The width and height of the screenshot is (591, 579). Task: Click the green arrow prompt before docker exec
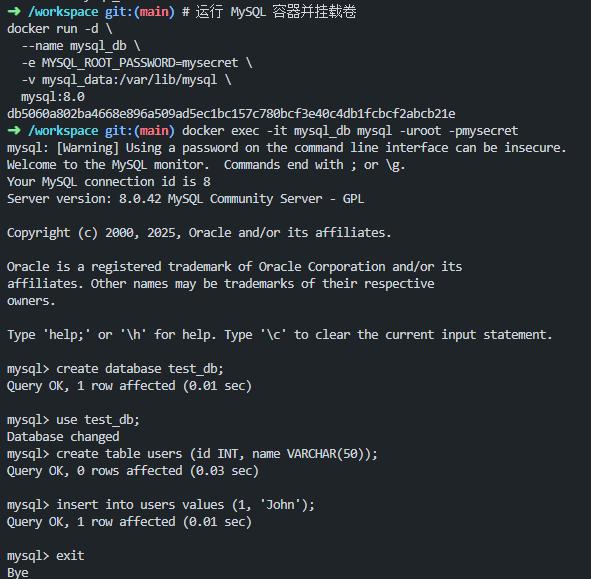coord(14,130)
